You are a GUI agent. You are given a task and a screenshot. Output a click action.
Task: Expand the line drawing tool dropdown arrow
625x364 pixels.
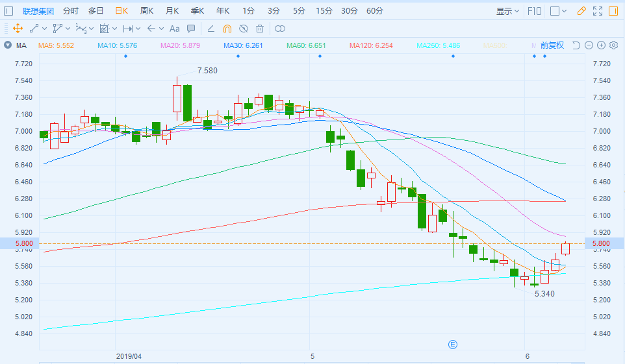click(44, 29)
